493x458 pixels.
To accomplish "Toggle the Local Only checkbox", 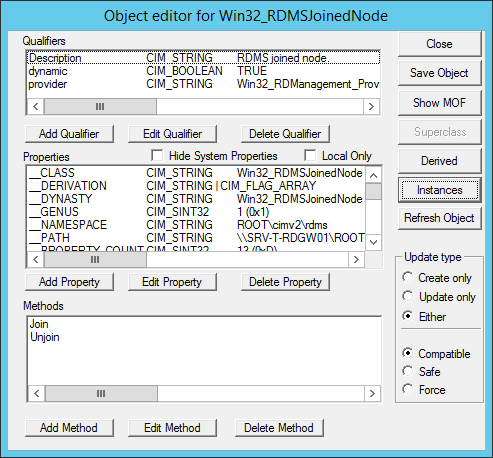I will [x=310, y=156].
